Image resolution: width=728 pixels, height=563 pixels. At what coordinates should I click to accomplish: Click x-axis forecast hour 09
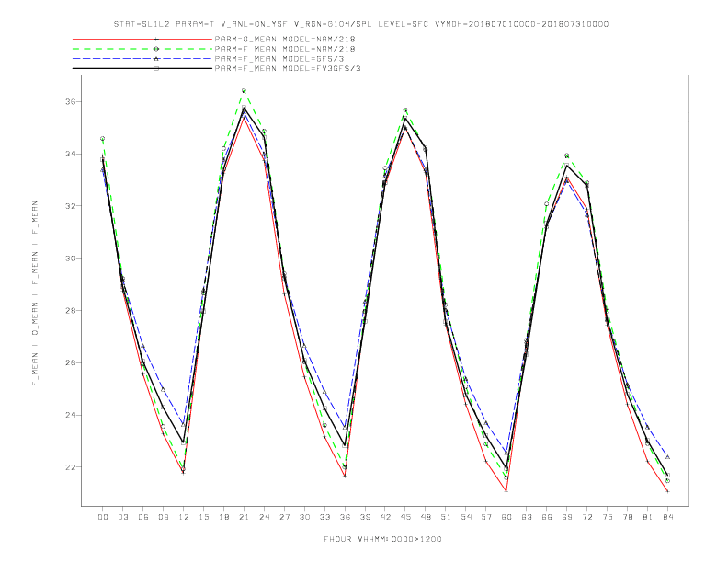click(163, 517)
